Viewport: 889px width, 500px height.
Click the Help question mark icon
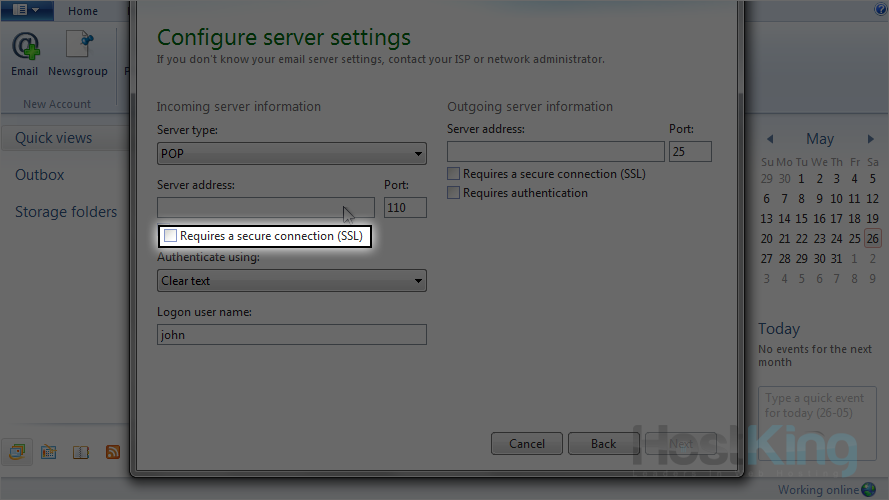pyautogui.click(x=881, y=10)
